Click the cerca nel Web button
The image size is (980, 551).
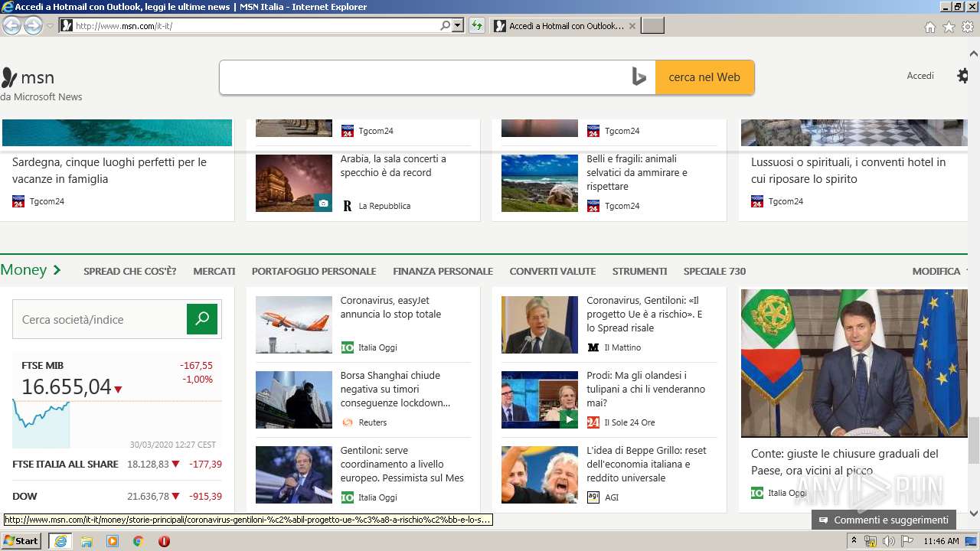pyautogui.click(x=704, y=77)
